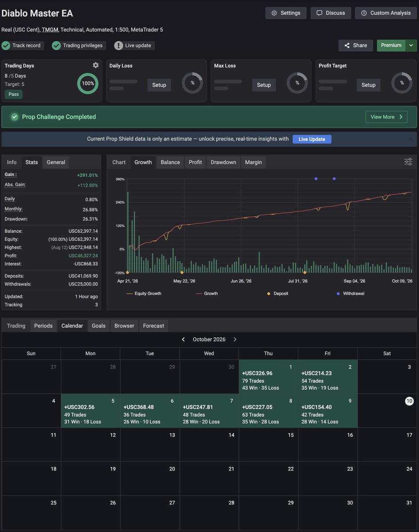Viewport: 419px width, 532px height.
Task: Click the May 22 deposit marker on chart
Action: [x=182, y=273]
